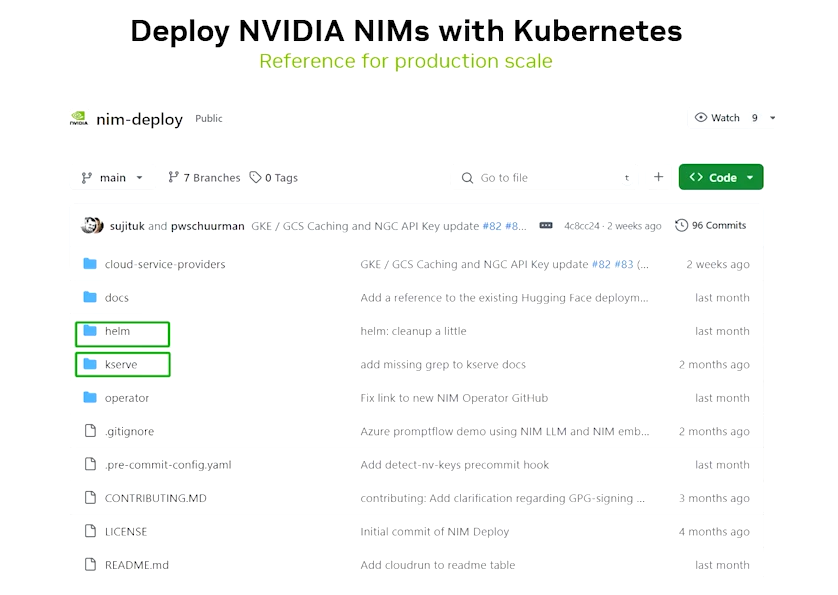Open #82 link in header commit message

[x=492, y=226]
